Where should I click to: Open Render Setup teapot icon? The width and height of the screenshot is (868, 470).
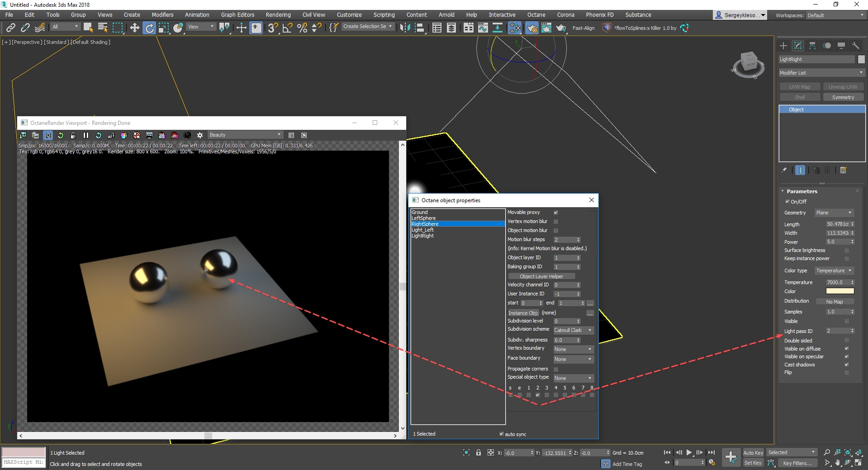click(x=532, y=28)
